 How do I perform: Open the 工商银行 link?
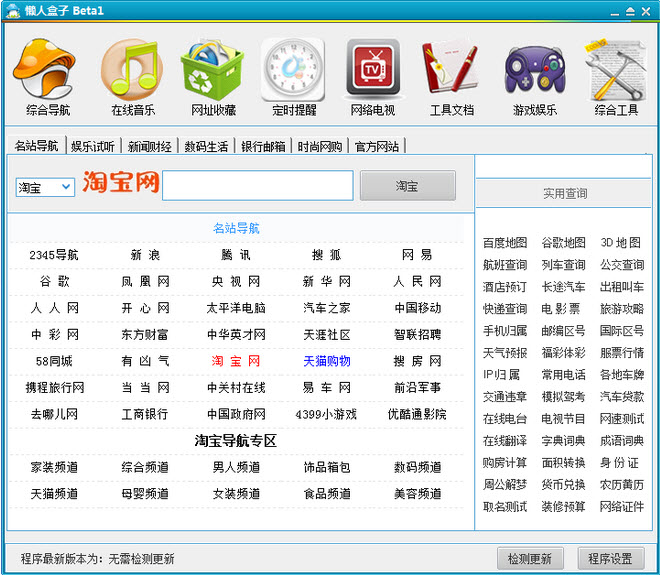pos(145,414)
